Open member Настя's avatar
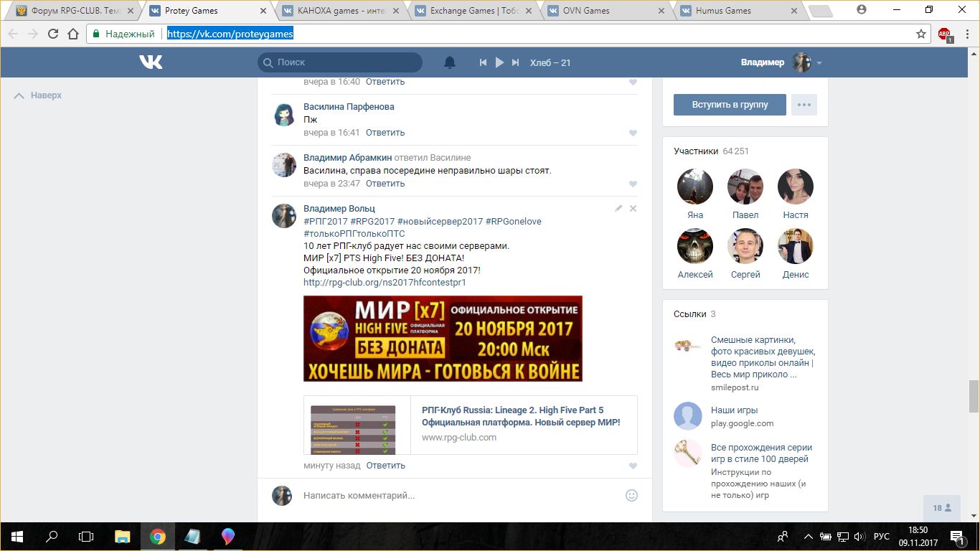980x551 pixels. pyautogui.click(x=796, y=187)
